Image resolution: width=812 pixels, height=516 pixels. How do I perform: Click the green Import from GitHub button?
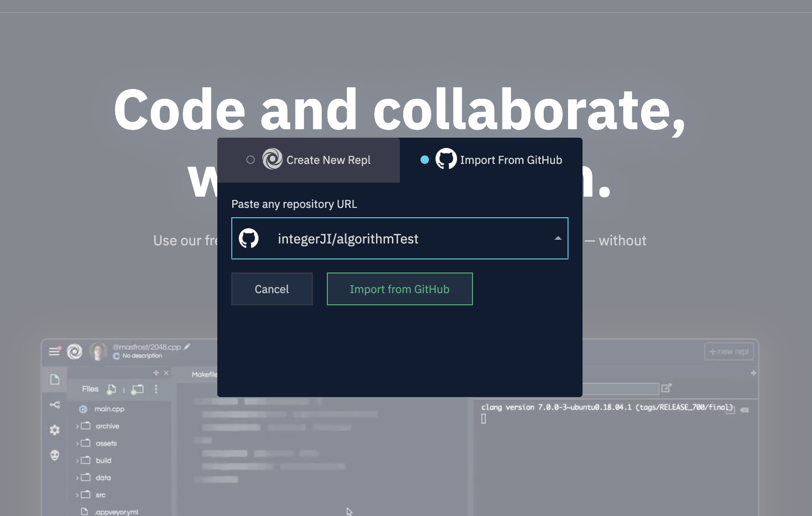tap(399, 289)
